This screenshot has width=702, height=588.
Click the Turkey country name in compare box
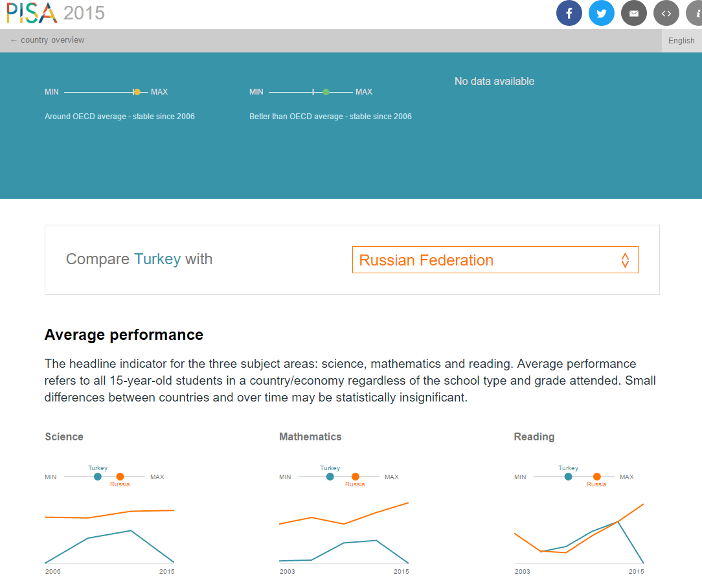pos(157,259)
